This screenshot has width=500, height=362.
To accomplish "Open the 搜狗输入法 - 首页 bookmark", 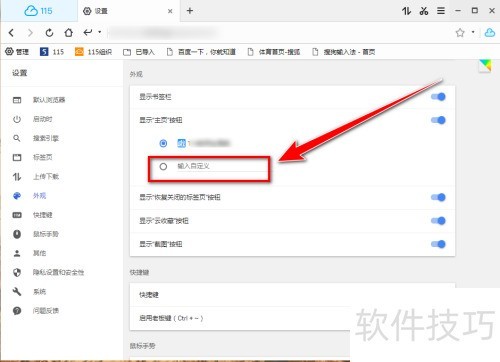I will point(344,52).
